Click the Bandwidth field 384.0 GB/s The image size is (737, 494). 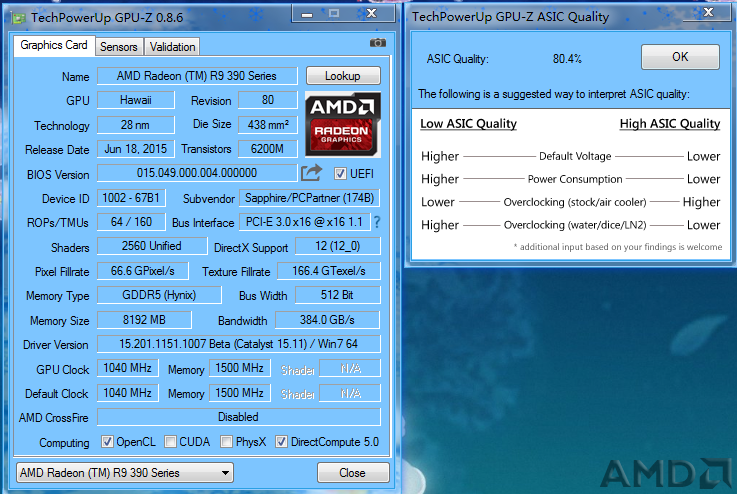pyautogui.click(x=327, y=320)
